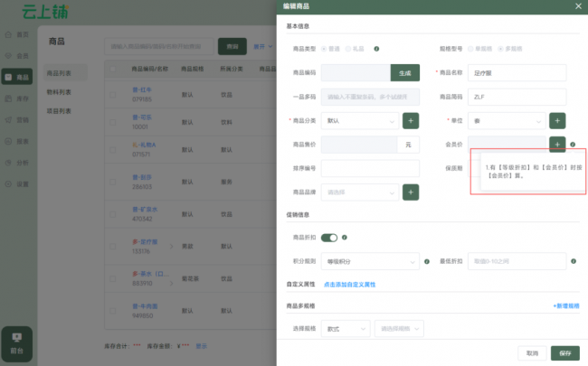Click the info icon next to 会员价
This screenshot has height=366, width=588.
(574, 144)
